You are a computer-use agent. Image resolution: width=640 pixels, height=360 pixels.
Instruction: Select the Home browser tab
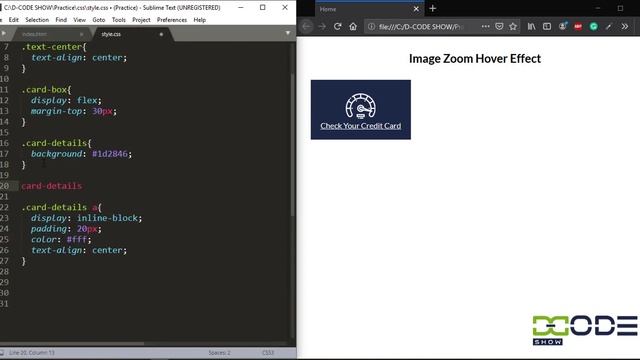369,9
